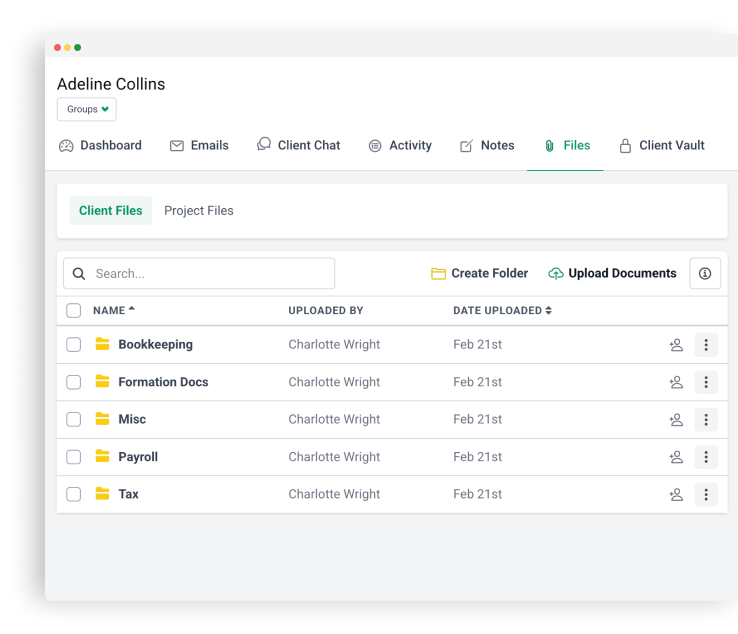Click Feb 21st in the Tax row

478,494
